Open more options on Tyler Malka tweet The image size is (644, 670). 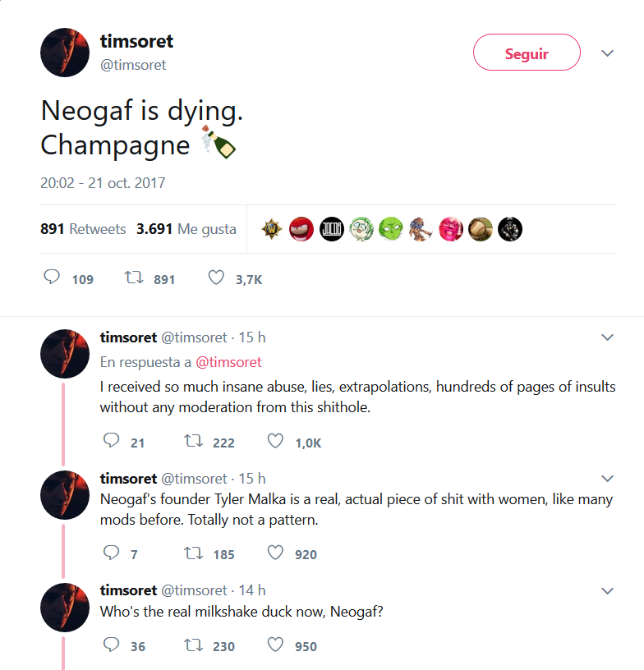point(608,479)
